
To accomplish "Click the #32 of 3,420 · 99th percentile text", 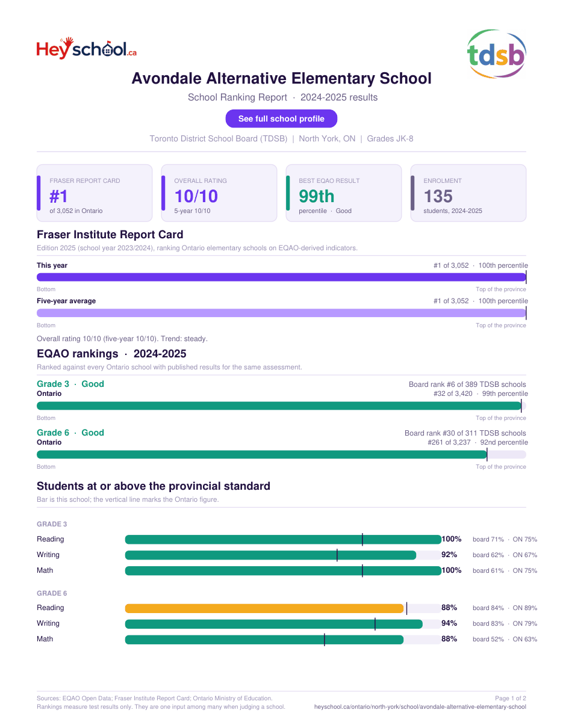I will click(481, 393).
